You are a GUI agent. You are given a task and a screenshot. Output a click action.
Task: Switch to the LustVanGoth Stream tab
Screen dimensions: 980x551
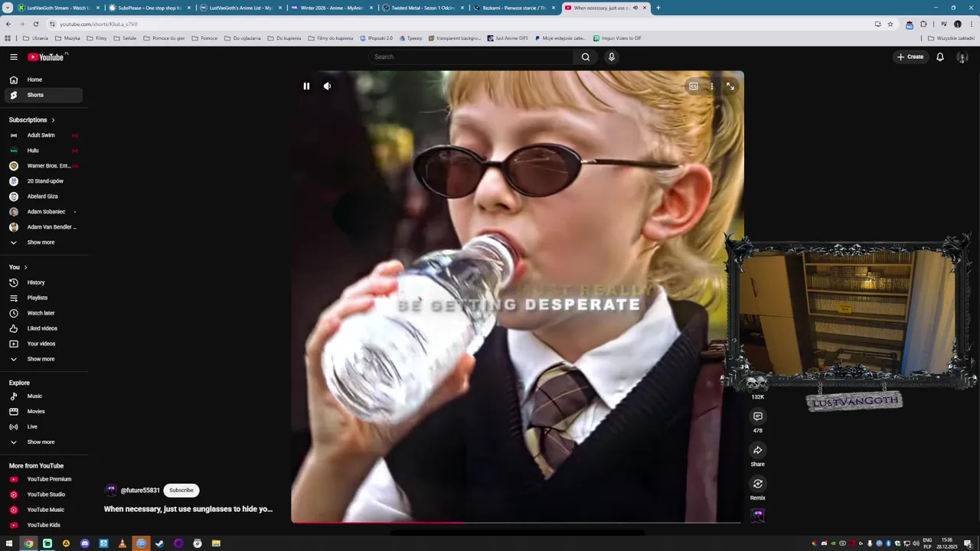click(x=58, y=8)
